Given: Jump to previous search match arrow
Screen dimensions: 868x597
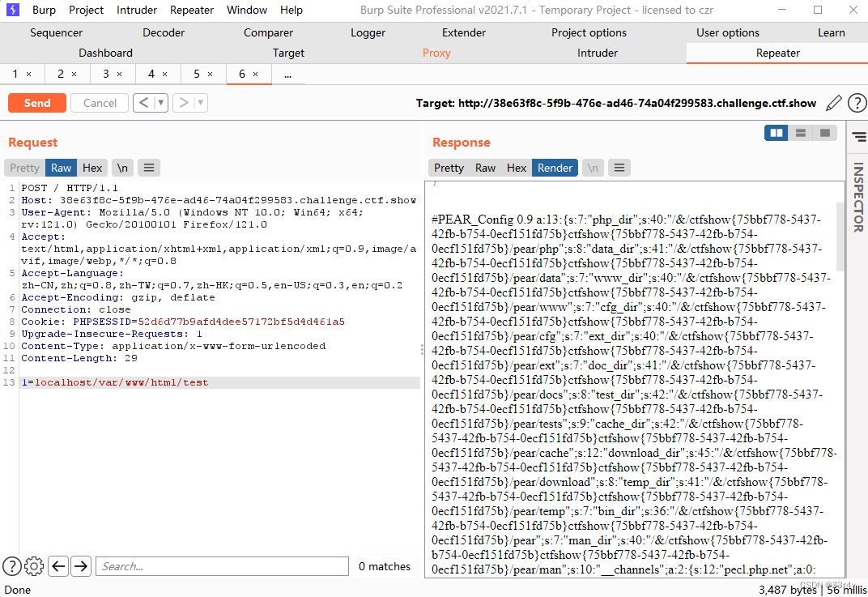Looking at the screenshot, I should [58, 566].
